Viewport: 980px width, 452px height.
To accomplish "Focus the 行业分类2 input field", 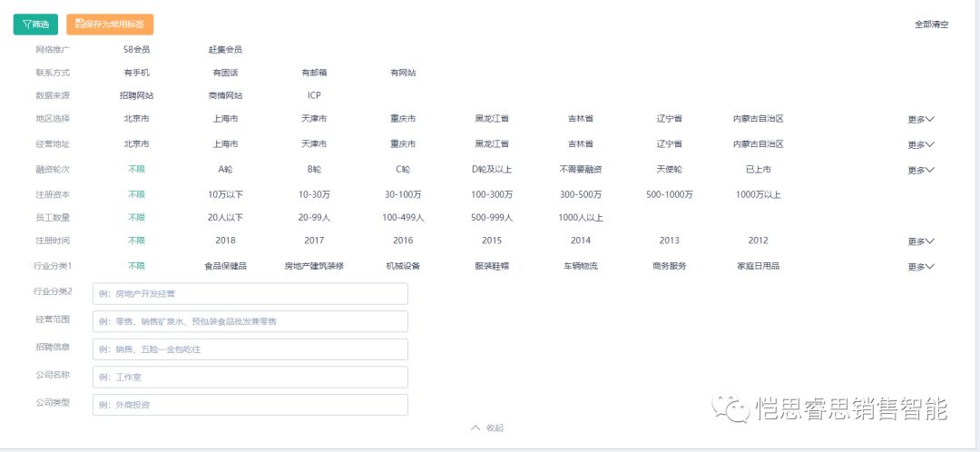I will coord(250,294).
